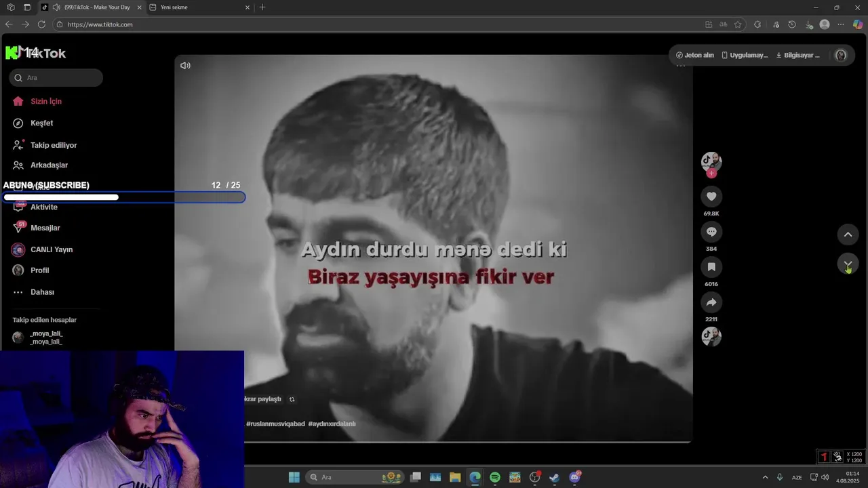The width and height of the screenshot is (868, 488).
Task: Open the Edge profile icon
Action: [x=825, y=24]
